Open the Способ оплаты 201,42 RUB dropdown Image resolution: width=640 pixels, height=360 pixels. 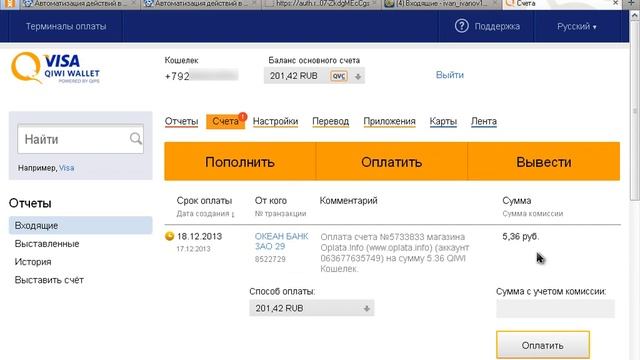pyautogui.click(x=312, y=308)
